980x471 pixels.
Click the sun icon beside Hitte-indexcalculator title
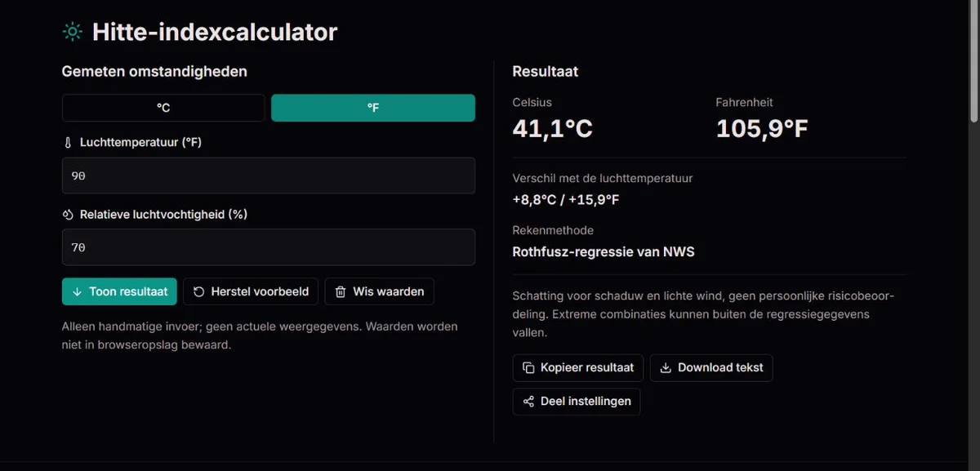73,32
